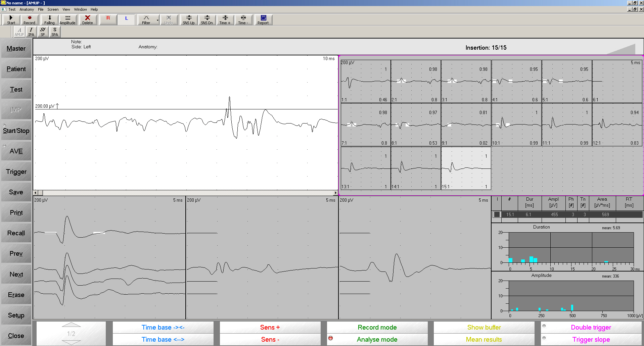The height and width of the screenshot is (346, 644).
Task: Click the Undo toolbar icon
Action: pyautogui.click(x=169, y=20)
